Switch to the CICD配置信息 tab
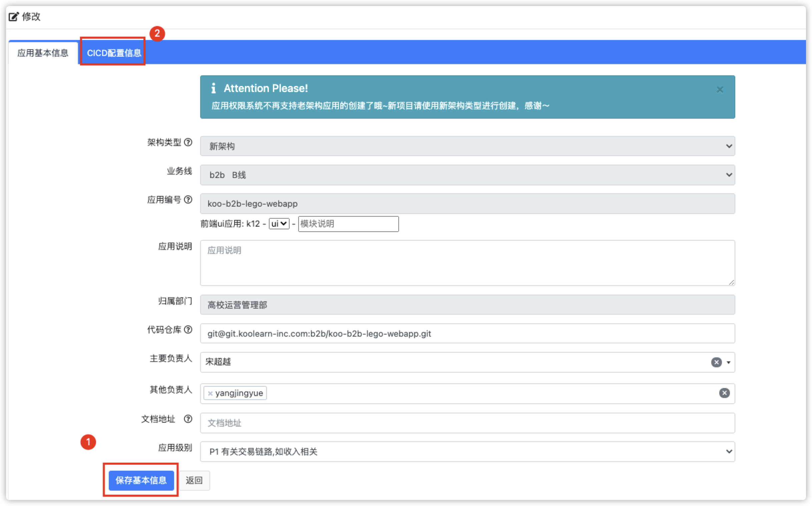The image size is (812, 506). tap(114, 53)
